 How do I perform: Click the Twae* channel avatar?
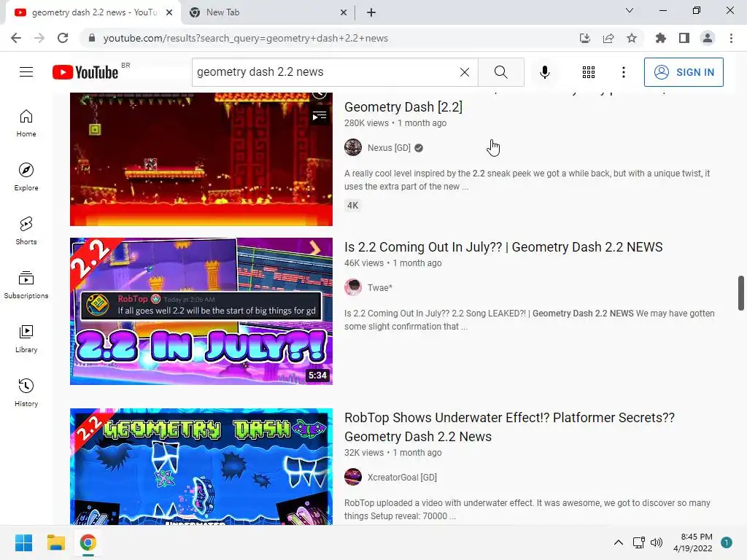click(353, 287)
